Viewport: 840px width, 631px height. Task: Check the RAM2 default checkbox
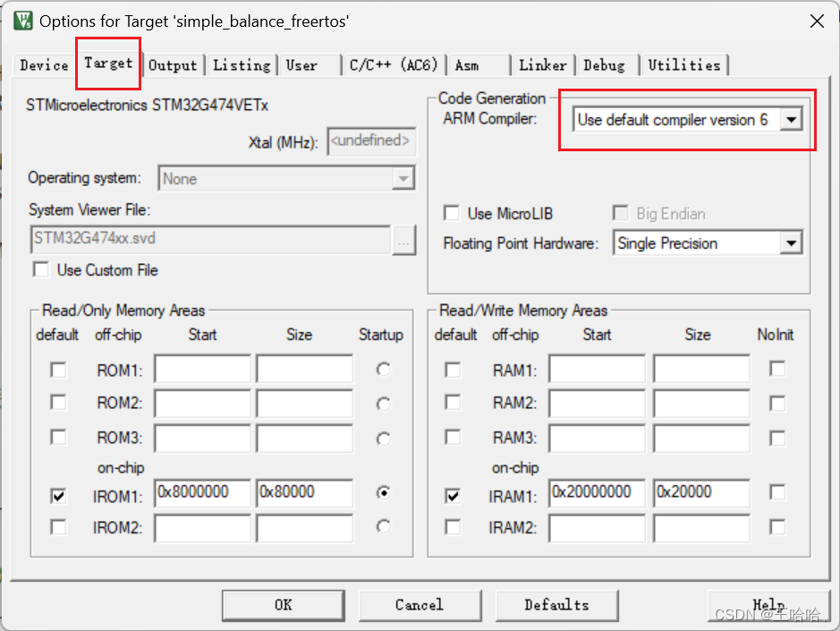[x=453, y=403]
